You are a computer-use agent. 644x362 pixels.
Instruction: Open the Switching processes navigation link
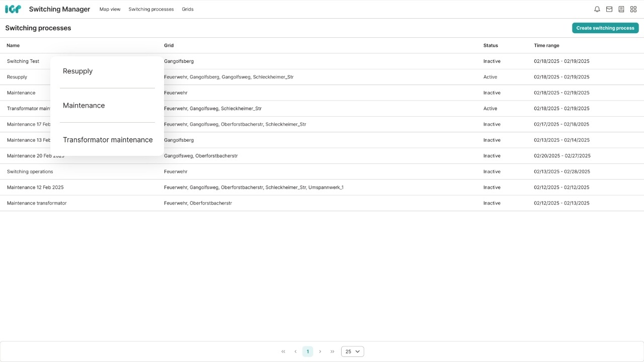[x=151, y=9]
